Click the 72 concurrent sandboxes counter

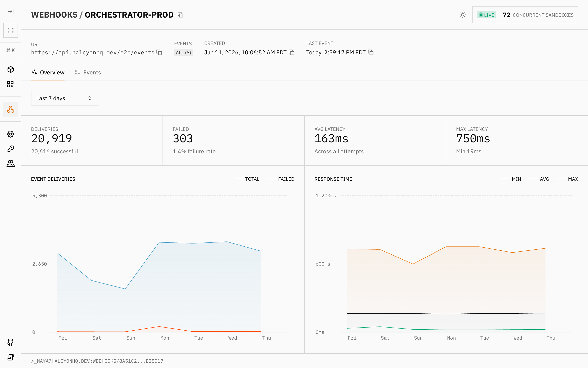pos(538,15)
